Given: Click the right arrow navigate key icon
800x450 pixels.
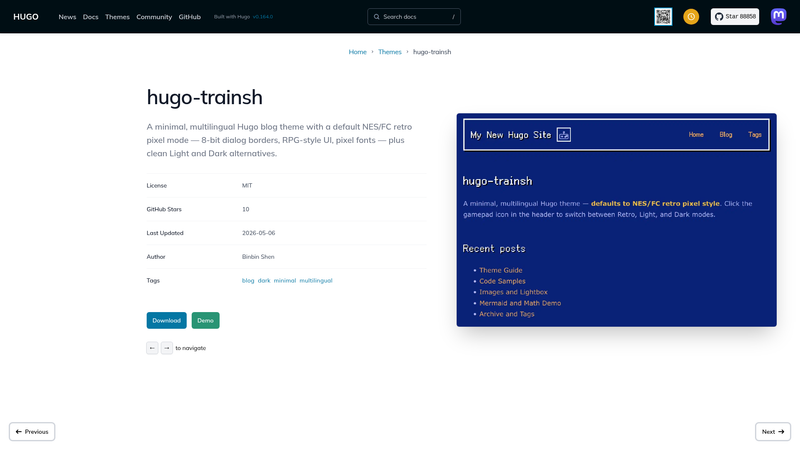Looking at the screenshot, I should click(166, 348).
